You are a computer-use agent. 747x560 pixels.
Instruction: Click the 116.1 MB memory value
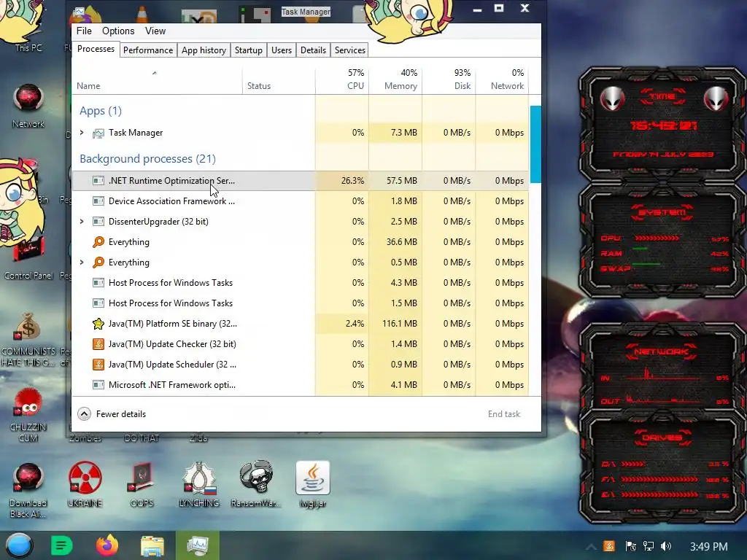click(399, 324)
